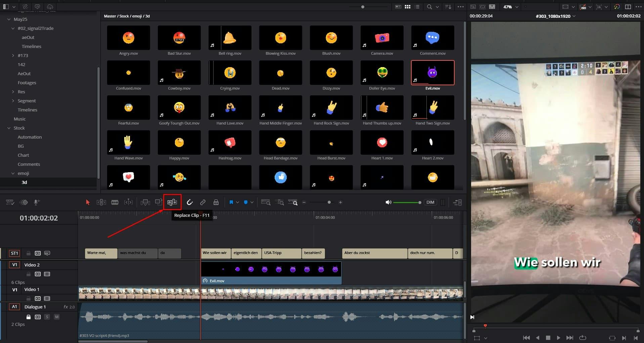Viewport: 644px width, 343px height.
Task: Open the Automation bin
Action: pos(30,137)
